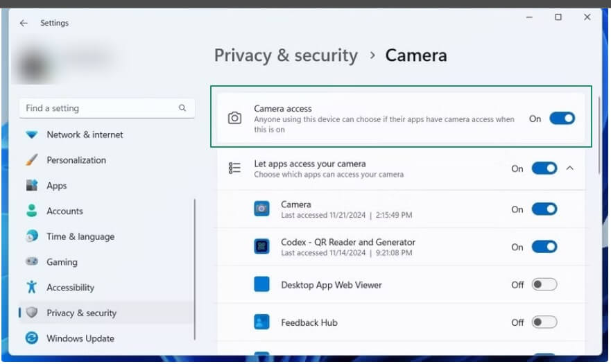Open Windows Update settings

[106, 338]
